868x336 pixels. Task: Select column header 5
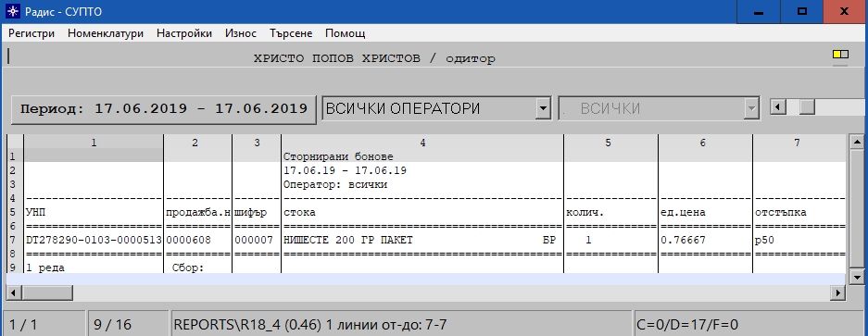(611, 143)
